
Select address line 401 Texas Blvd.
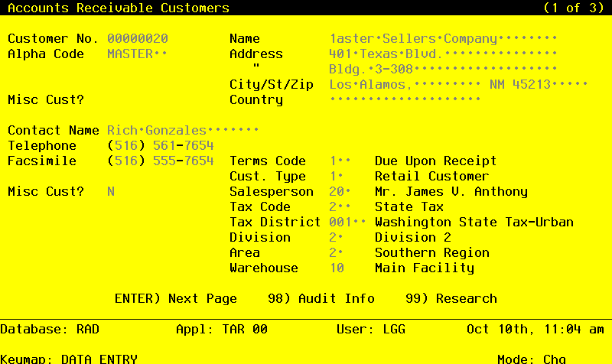[x=444, y=54]
